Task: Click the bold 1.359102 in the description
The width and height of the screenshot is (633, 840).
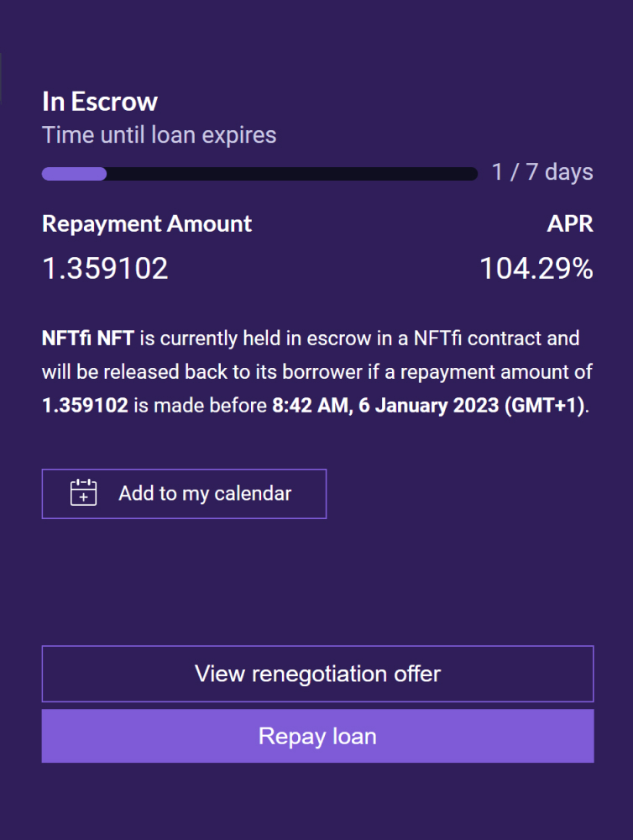Action: pyautogui.click(x=85, y=405)
